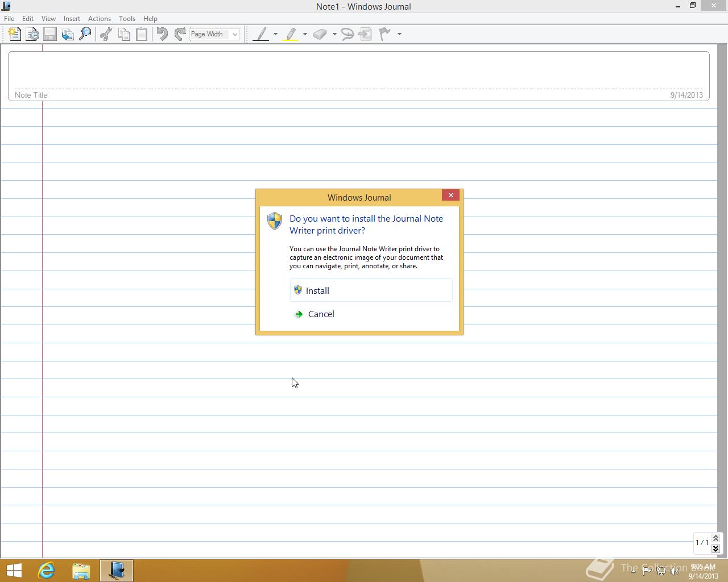Click the Cut scissors icon
Image resolution: width=728 pixels, height=582 pixels.
pos(106,34)
